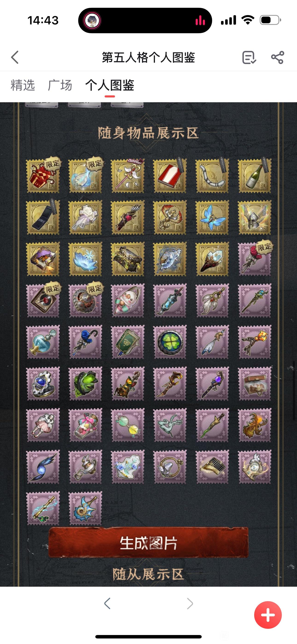Tap the avatar in the dynamic island

pyautogui.click(x=93, y=20)
